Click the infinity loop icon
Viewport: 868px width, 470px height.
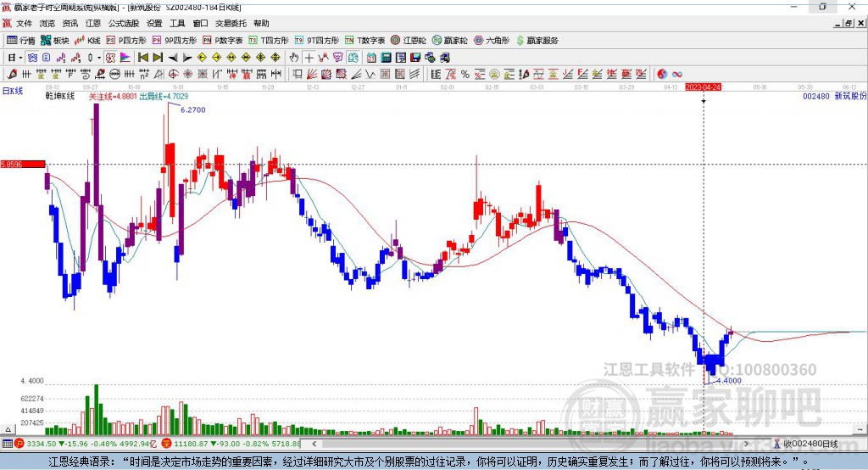click(676, 75)
